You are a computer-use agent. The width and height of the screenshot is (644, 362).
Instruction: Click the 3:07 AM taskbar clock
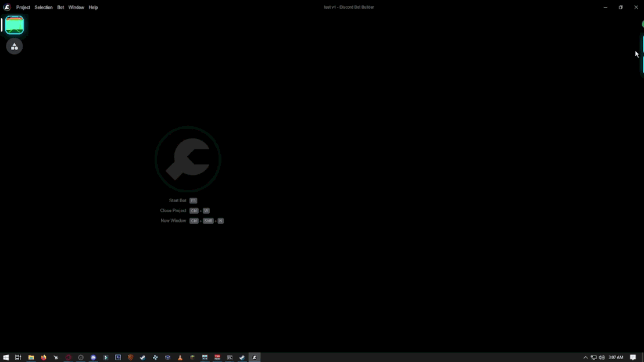[616, 357]
